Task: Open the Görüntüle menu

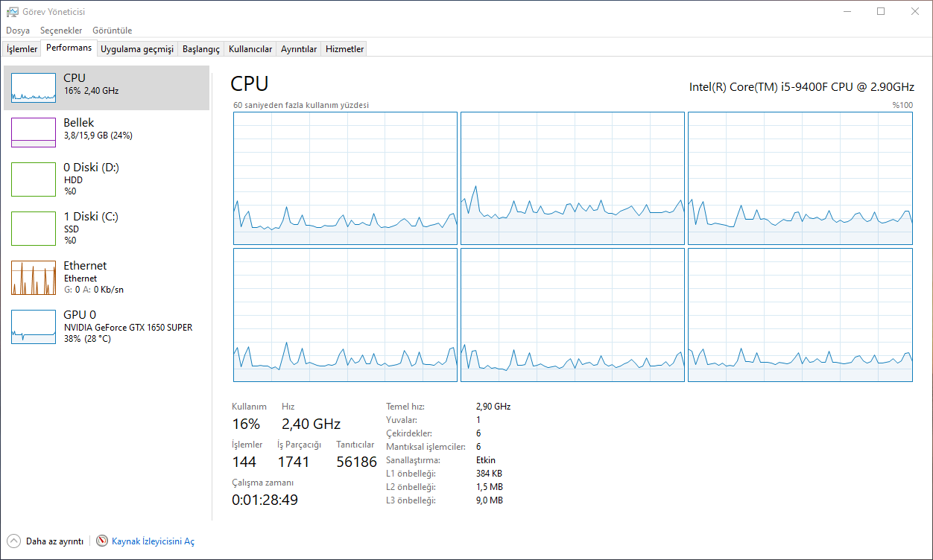Action: click(112, 31)
